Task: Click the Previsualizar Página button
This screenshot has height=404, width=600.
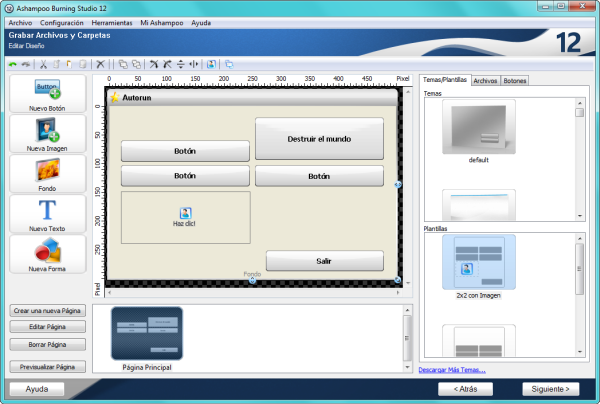Action: pyautogui.click(x=47, y=367)
